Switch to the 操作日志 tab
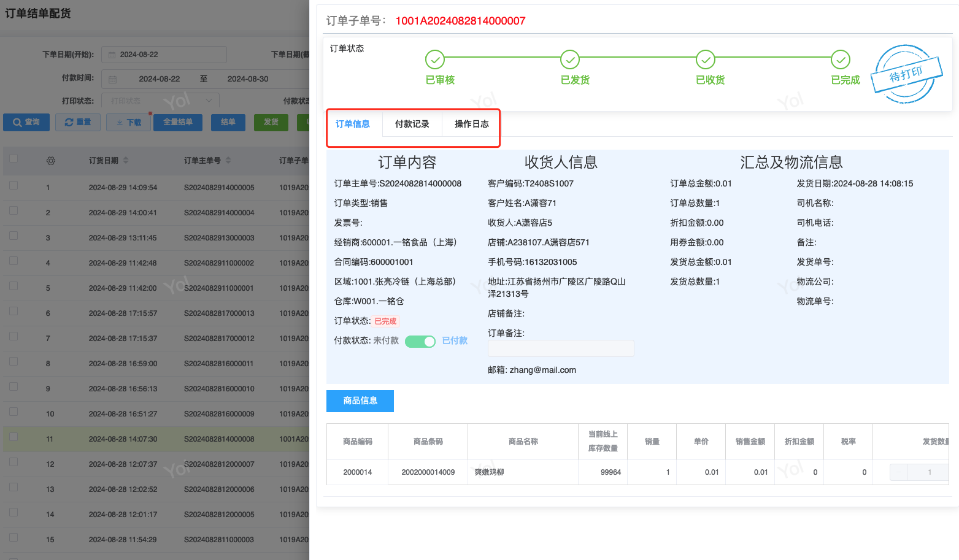Viewport: 959px width, 560px height. 471,125
